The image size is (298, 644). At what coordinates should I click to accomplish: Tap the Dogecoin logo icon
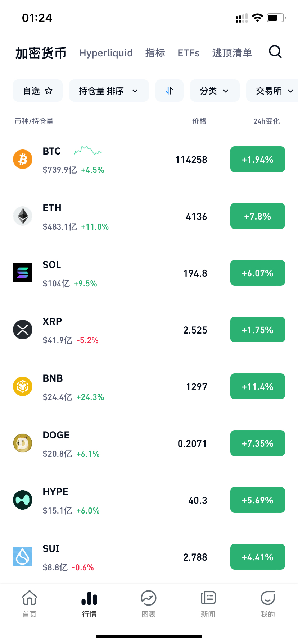(x=23, y=443)
